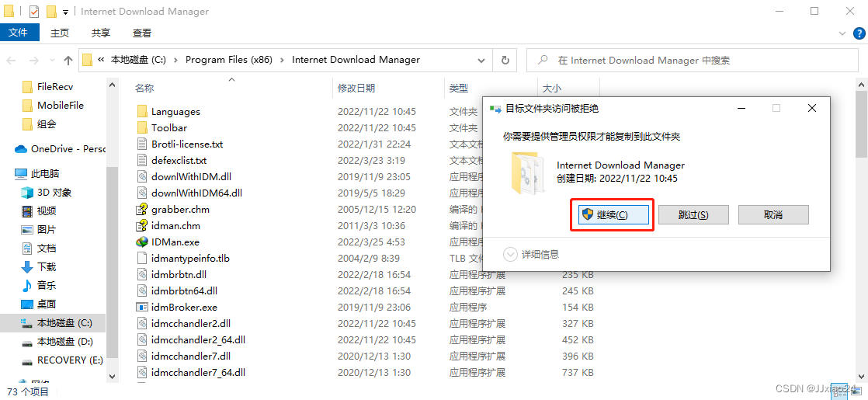Open OneDrive from the navigation pane
Image resolution: width=868 pixels, height=400 pixels.
[x=59, y=148]
